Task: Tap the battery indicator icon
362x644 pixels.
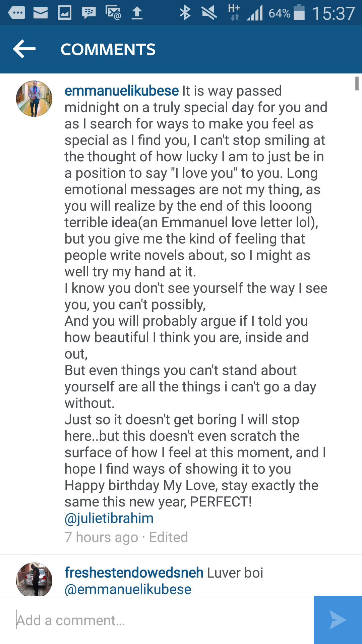Action: tap(299, 13)
